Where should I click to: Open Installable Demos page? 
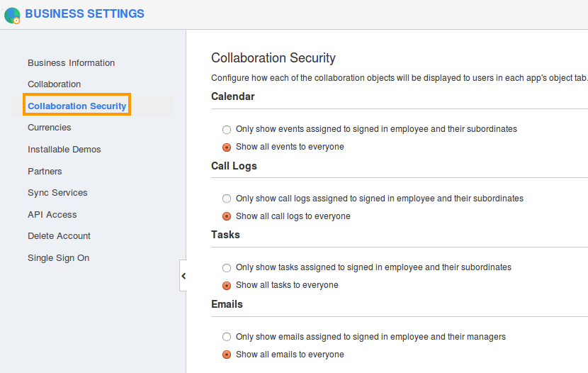coord(64,150)
